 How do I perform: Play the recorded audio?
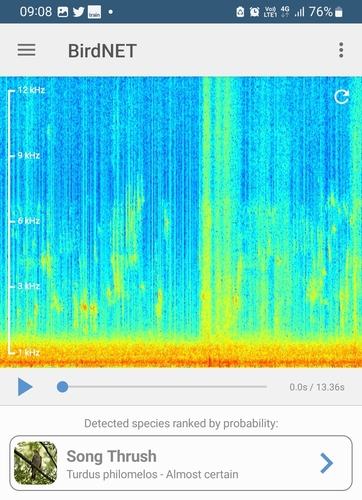click(25, 387)
